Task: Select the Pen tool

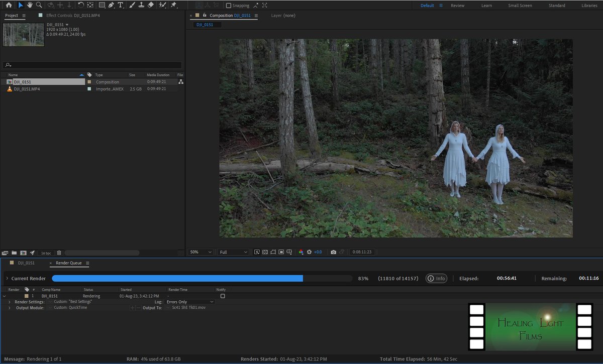Action: click(111, 5)
